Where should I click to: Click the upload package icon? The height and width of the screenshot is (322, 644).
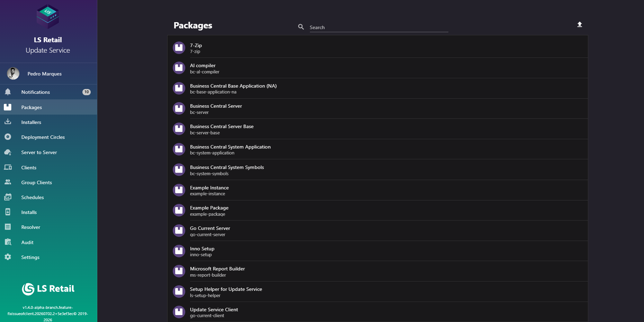coord(580,24)
